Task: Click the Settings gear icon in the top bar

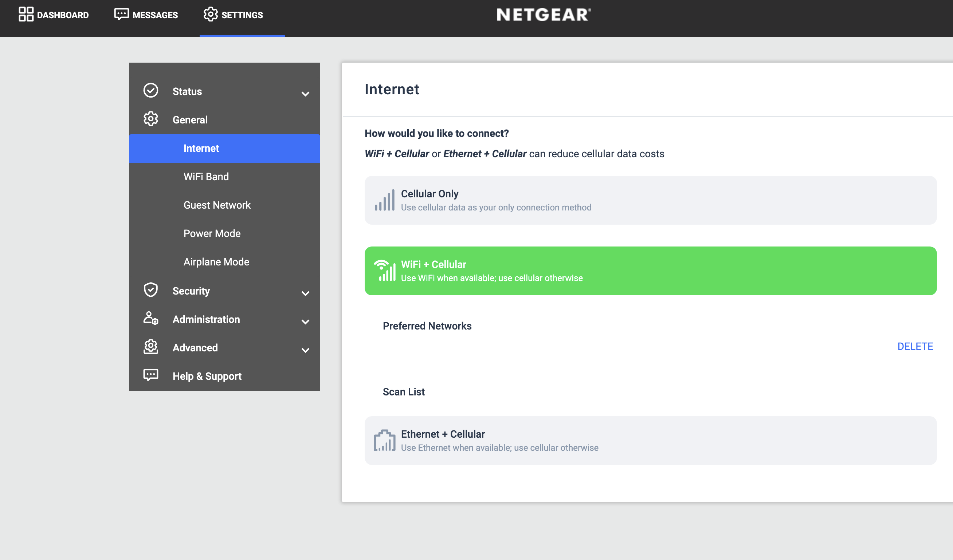Action: pos(210,14)
